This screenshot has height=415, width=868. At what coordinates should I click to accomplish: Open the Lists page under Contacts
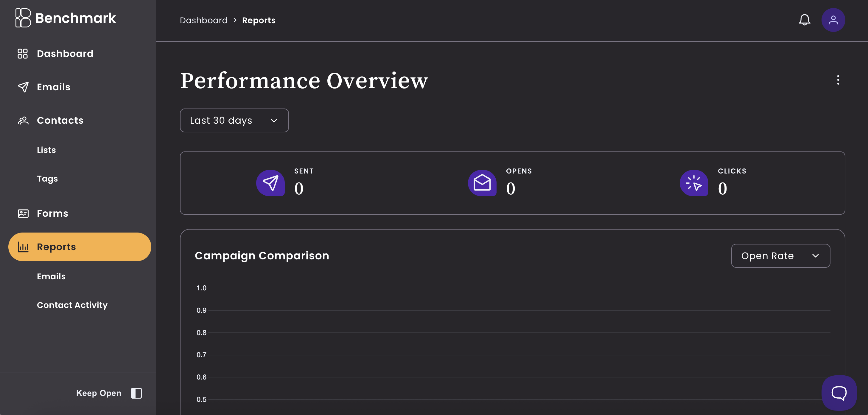tap(46, 150)
